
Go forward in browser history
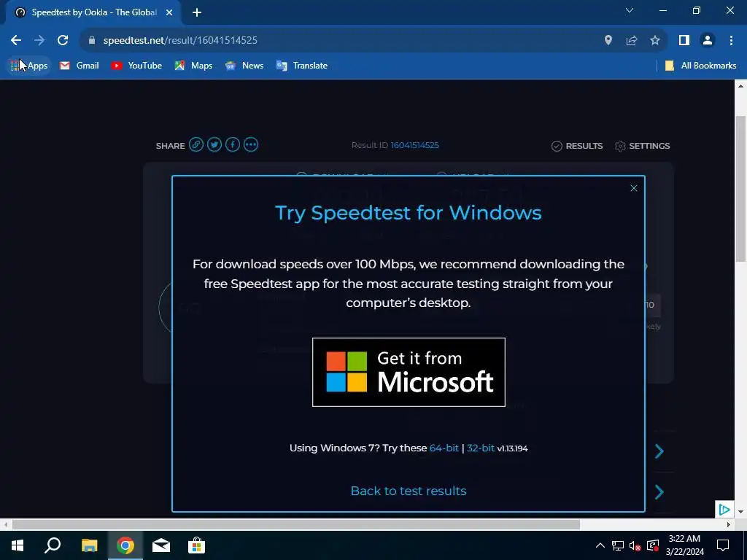(39, 40)
